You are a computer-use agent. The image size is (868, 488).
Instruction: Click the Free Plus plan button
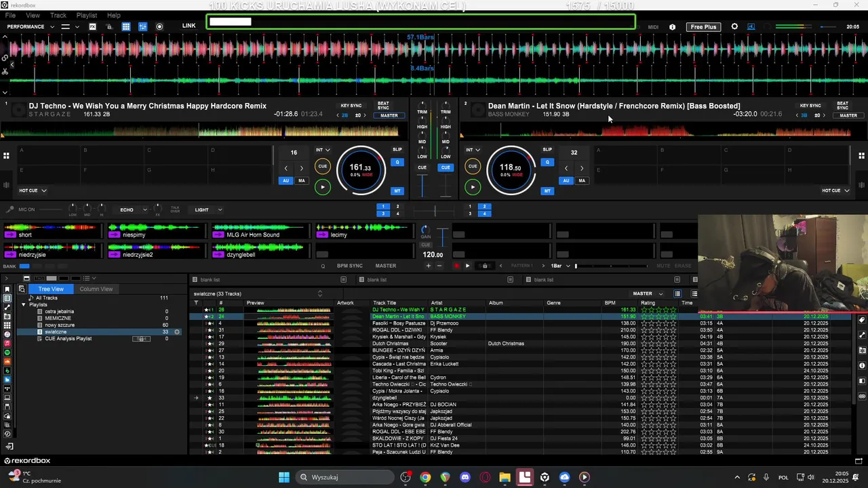pyautogui.click(x=703, y=27)
